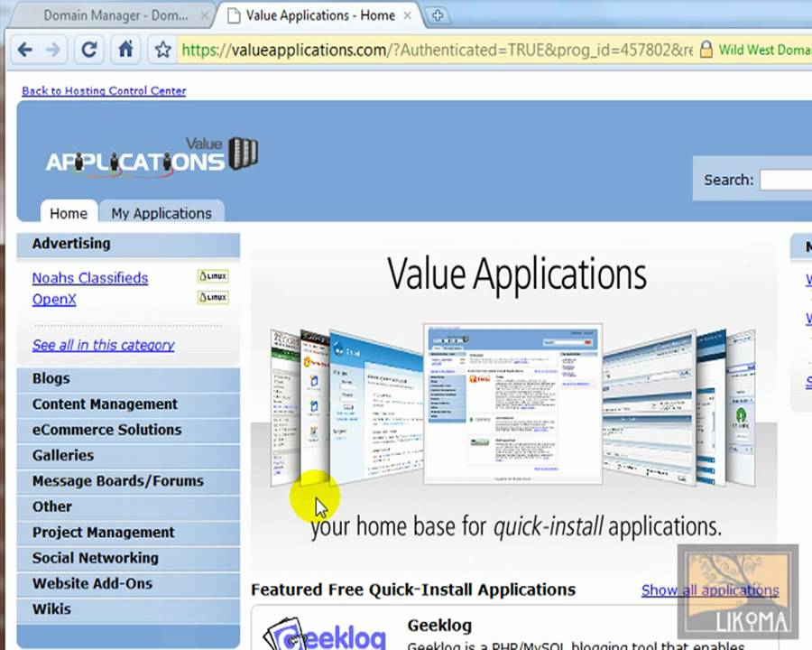
Task: Click the browser back arrow
Action: [x=25, y=50]
